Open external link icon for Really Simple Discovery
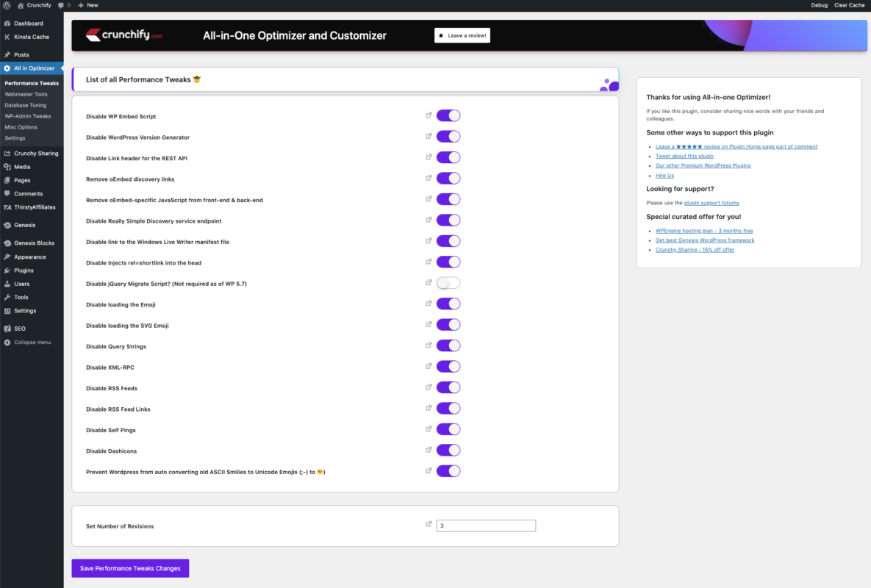Viewport: 871px width, 588px height. (429, 220)
